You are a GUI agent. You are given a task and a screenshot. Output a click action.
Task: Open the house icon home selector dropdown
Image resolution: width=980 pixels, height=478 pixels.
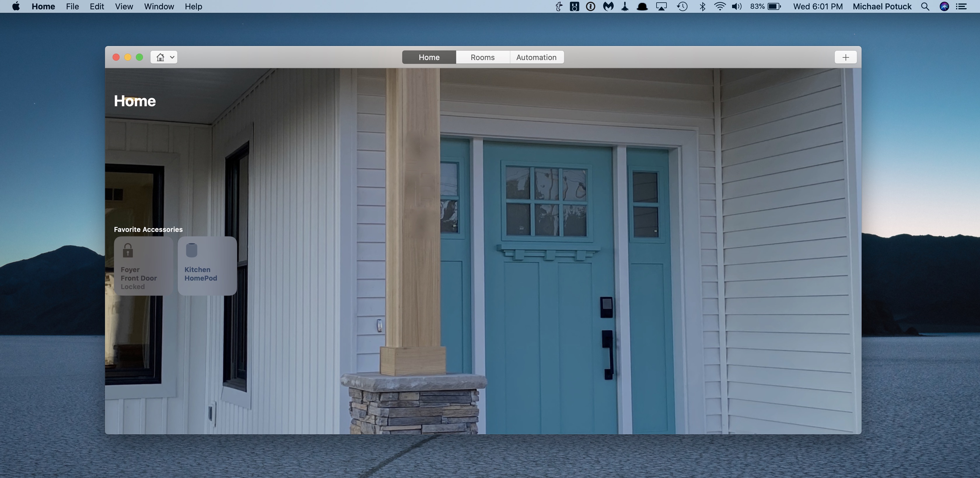coord(164,57)
